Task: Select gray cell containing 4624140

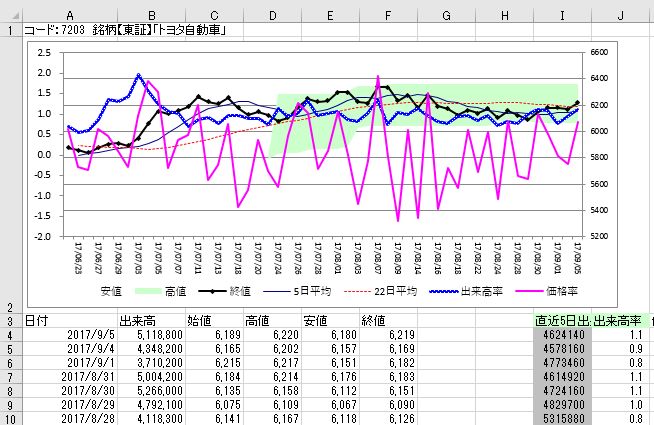Action: point(562,335)
